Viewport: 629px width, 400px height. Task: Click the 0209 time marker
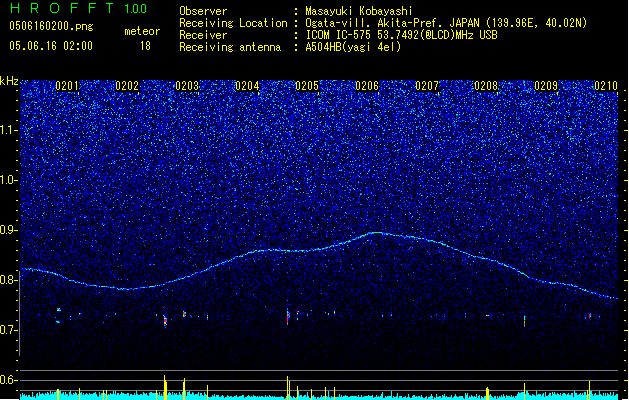click(546, 86)
